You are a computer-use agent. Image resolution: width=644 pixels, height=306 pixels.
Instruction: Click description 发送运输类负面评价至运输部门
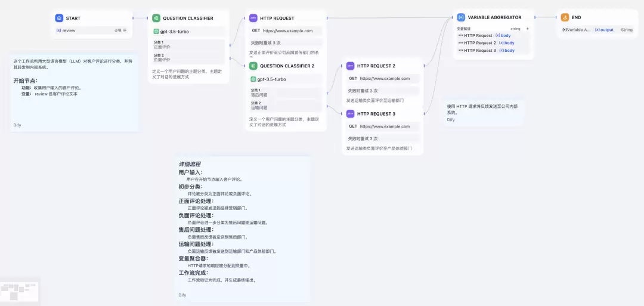tap(375, 100)
